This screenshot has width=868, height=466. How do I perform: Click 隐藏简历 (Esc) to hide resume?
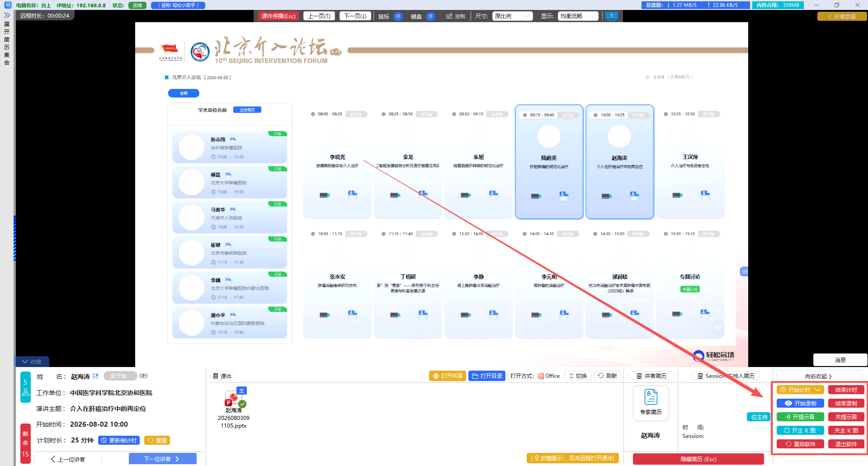click(698, 459)
